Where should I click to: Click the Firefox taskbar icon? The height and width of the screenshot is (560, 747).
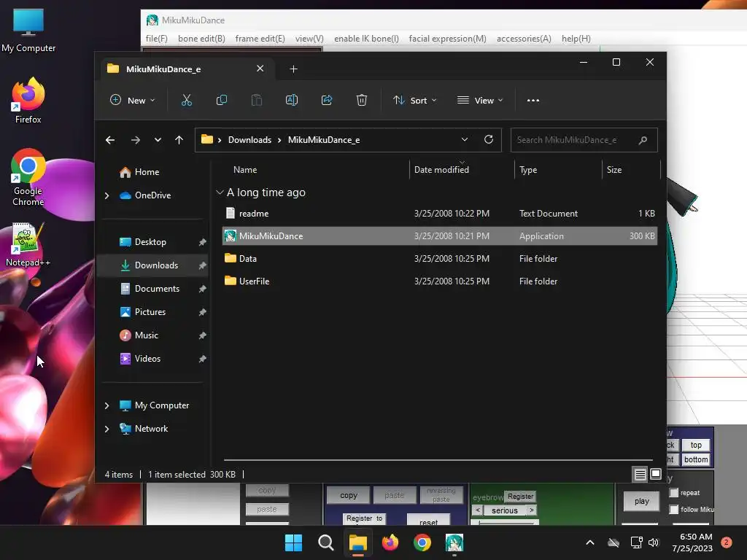pos(390,542)
